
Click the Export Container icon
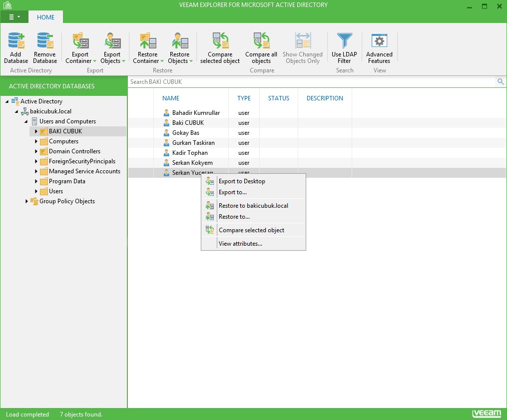point(80,40)
